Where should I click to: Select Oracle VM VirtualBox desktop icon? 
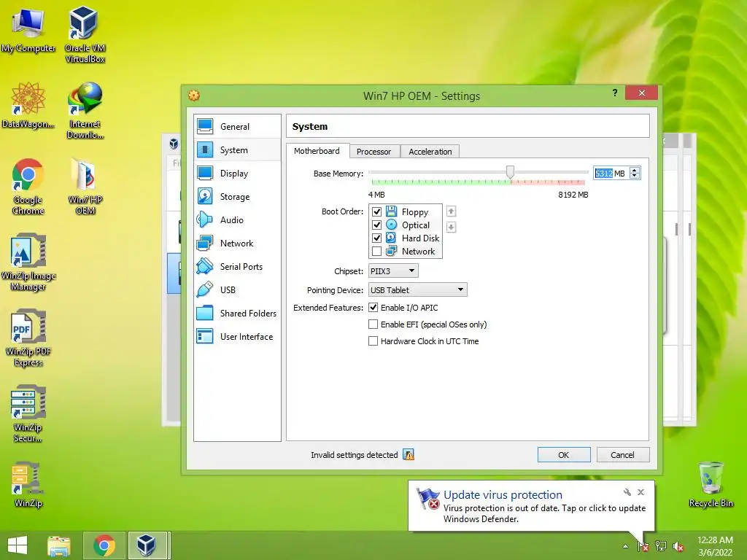pyautogui.click(x=85, y=34)
